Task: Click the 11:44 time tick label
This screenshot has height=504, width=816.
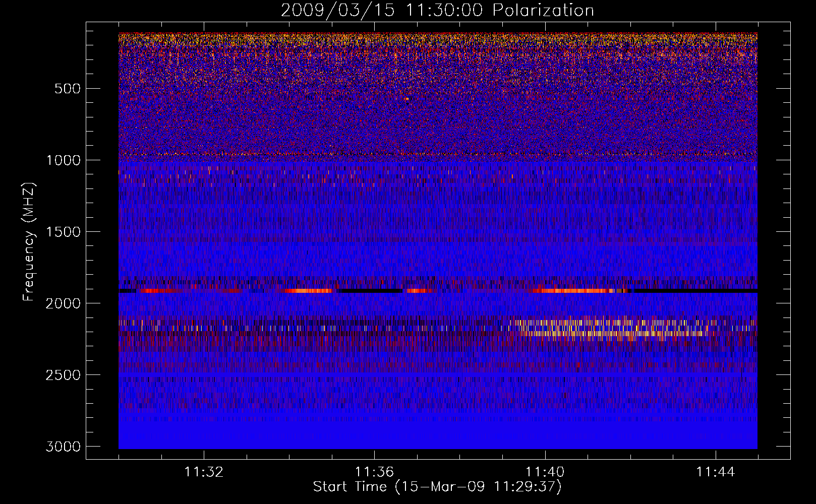Action: (x=716, y=472)
